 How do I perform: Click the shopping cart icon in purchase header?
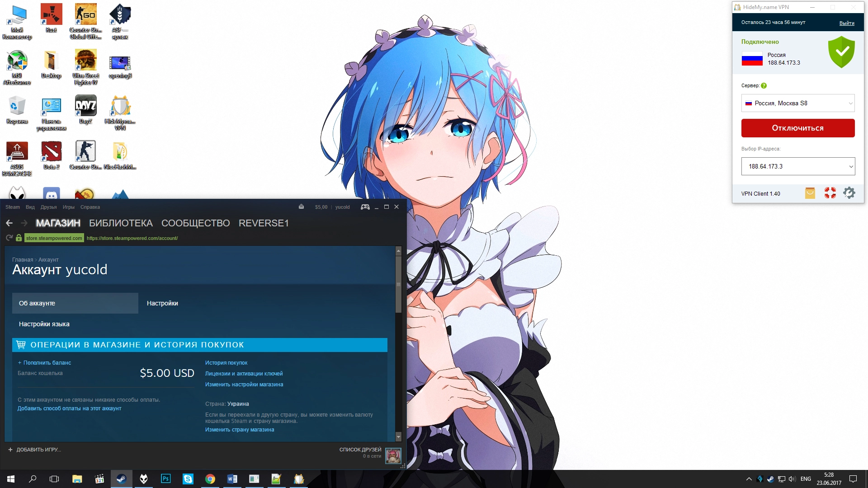coord(21,345)
